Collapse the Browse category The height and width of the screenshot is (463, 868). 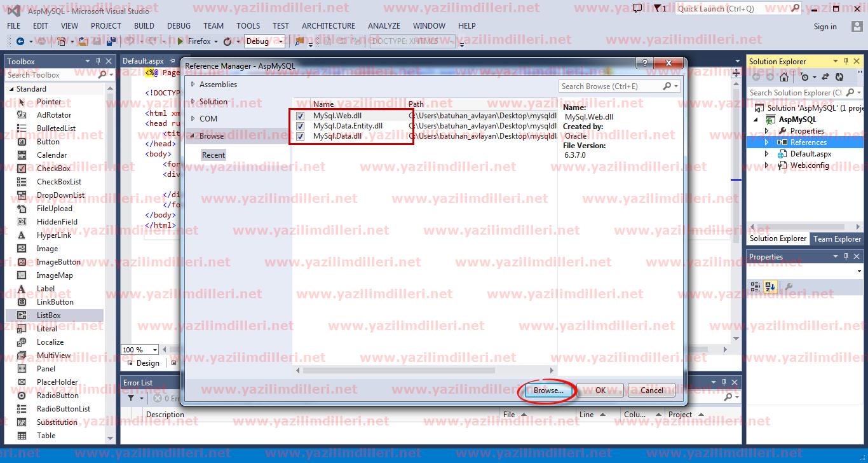tap(193, 136)
